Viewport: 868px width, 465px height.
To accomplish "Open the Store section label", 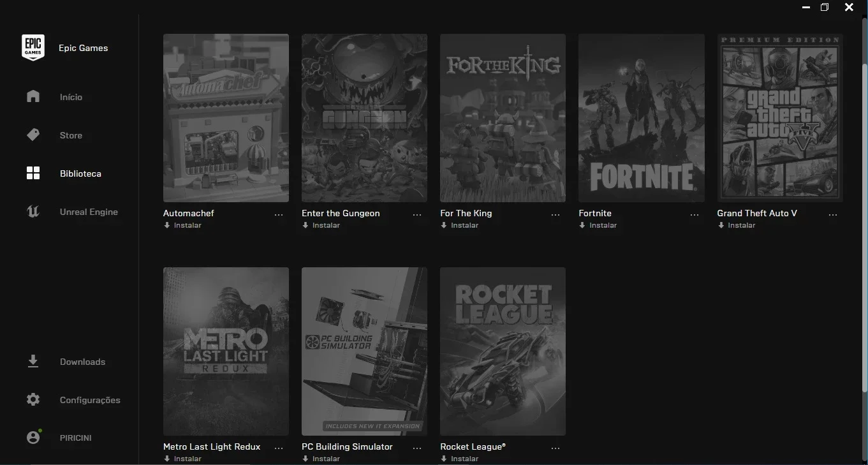I will pyautogui.click(x=71, y=135).
